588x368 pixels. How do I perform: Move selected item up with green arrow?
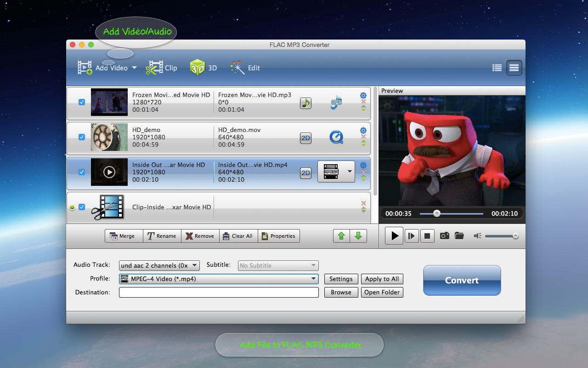tap(341, 236)
